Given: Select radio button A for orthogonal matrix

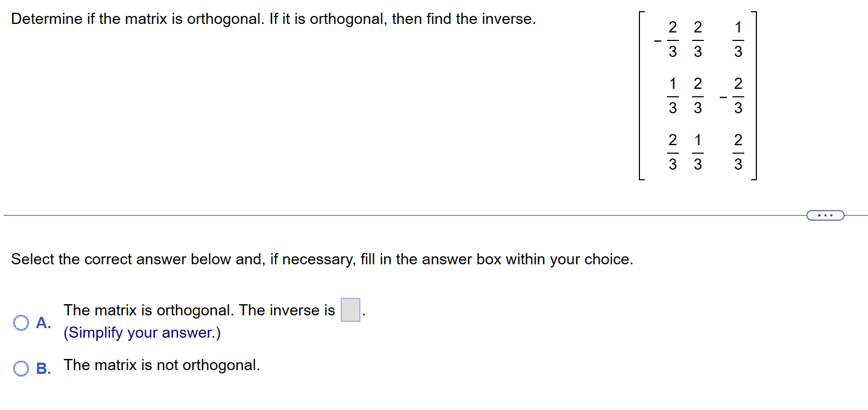Looking at the screenshot, I should [20, 322].
